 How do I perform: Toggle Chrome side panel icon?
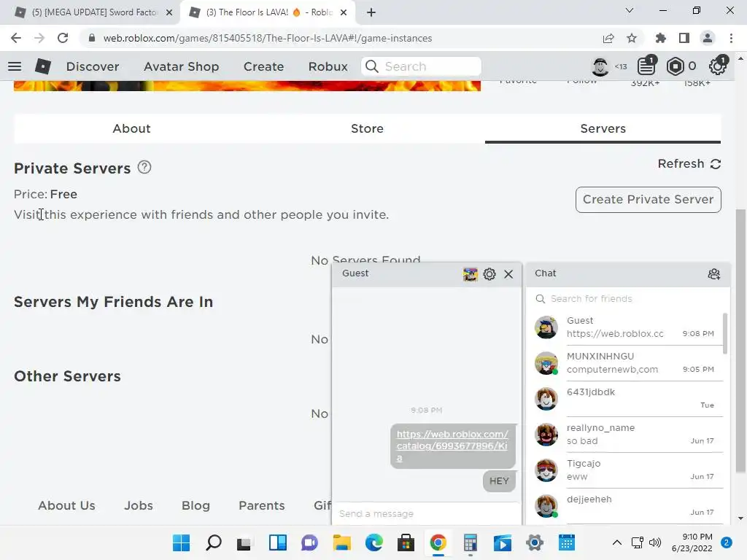[684, 38]
